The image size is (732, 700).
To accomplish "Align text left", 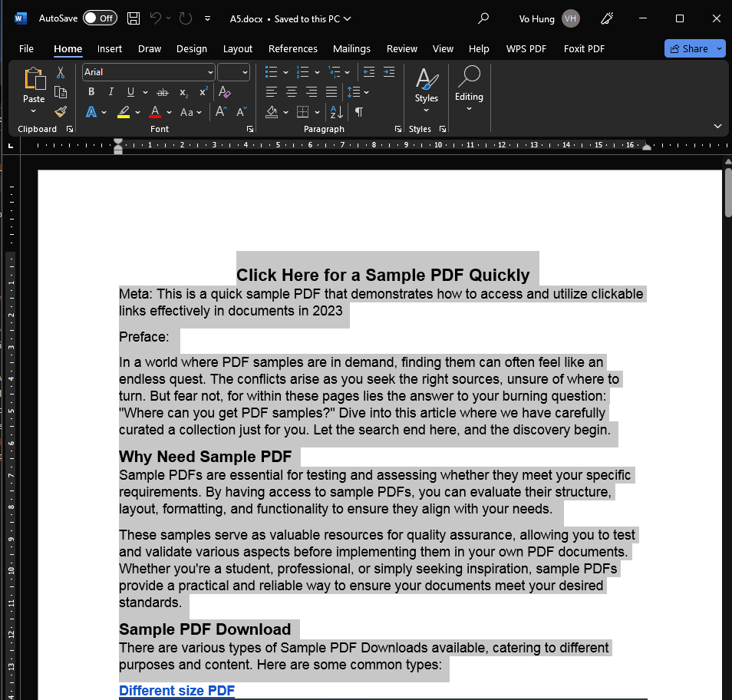I will click(x=271, y=92).
